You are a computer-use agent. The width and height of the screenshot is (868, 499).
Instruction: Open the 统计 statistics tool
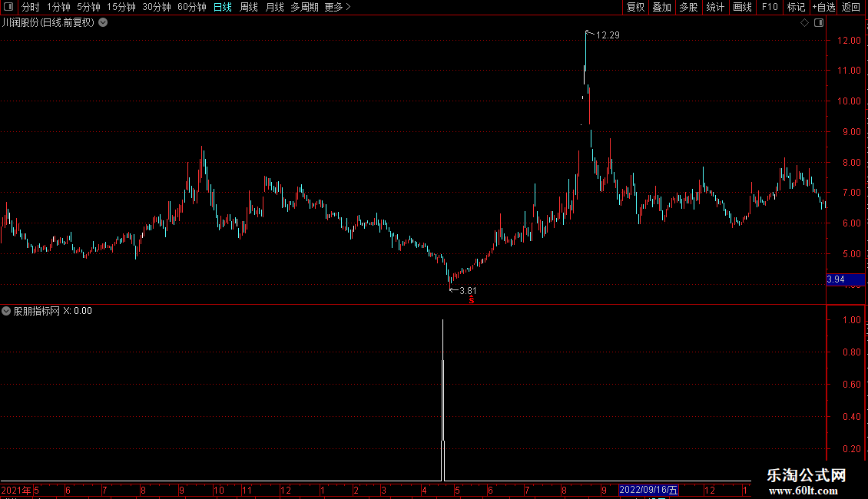point(715,7)
